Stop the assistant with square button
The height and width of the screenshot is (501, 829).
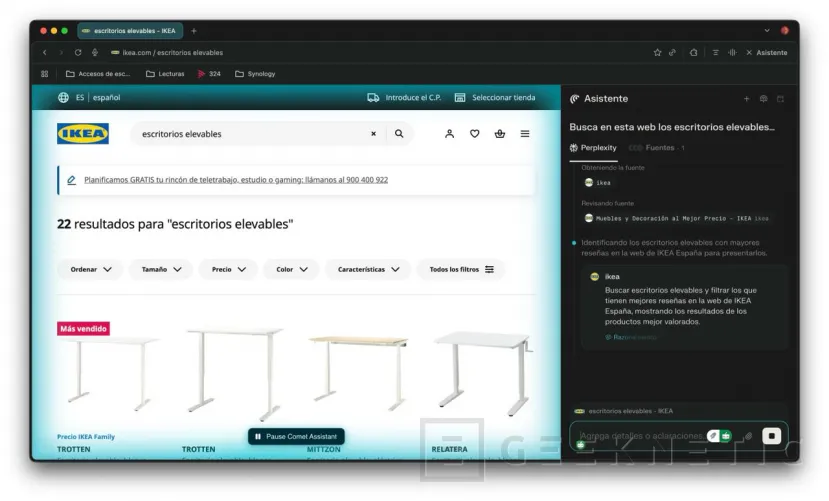click(771, 436)
